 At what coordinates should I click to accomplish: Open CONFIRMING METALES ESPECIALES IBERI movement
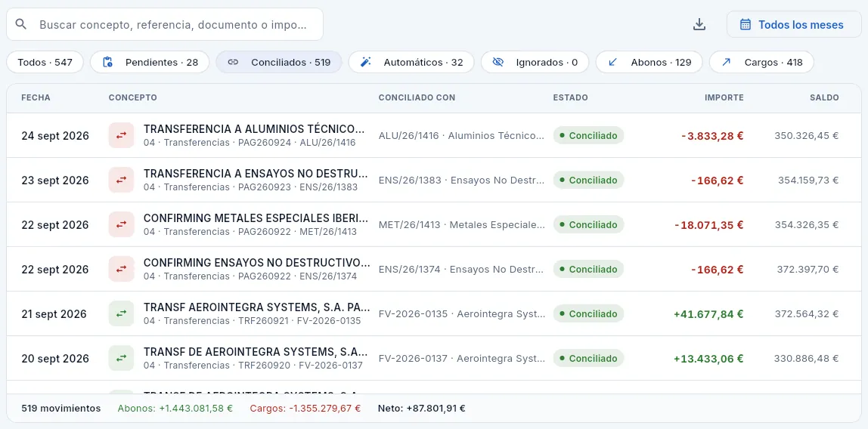(256, 218)
